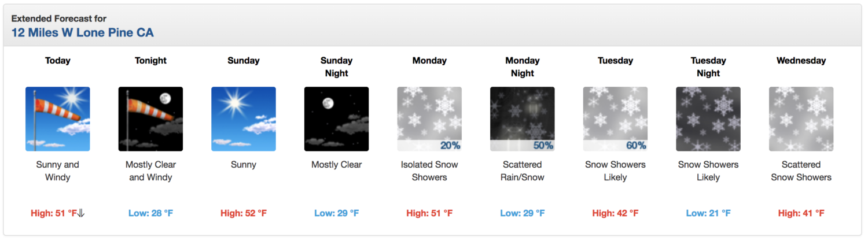Open Monday's Isolated Snow Showers icon
Screen dimensions: 868x241
429,119
